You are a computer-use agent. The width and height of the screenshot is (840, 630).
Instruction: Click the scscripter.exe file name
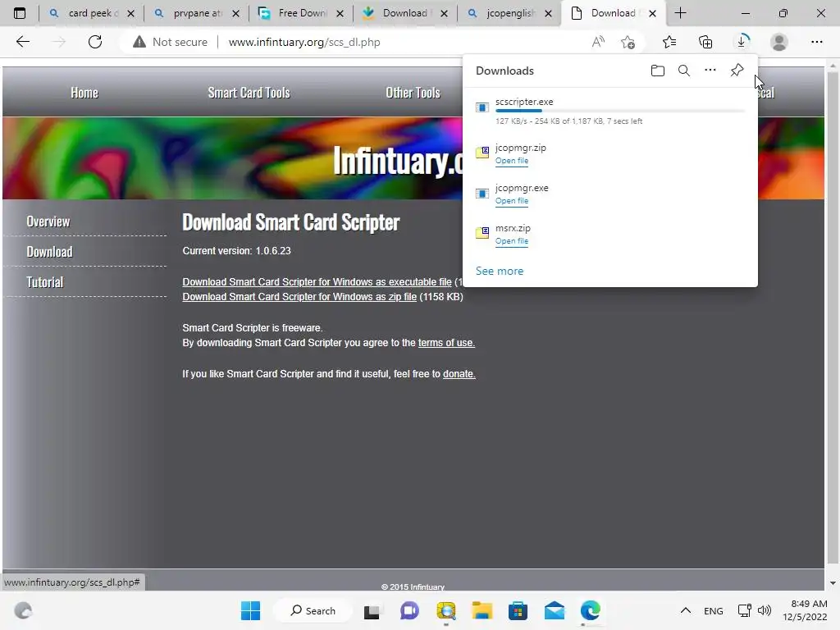pos(524,102)
